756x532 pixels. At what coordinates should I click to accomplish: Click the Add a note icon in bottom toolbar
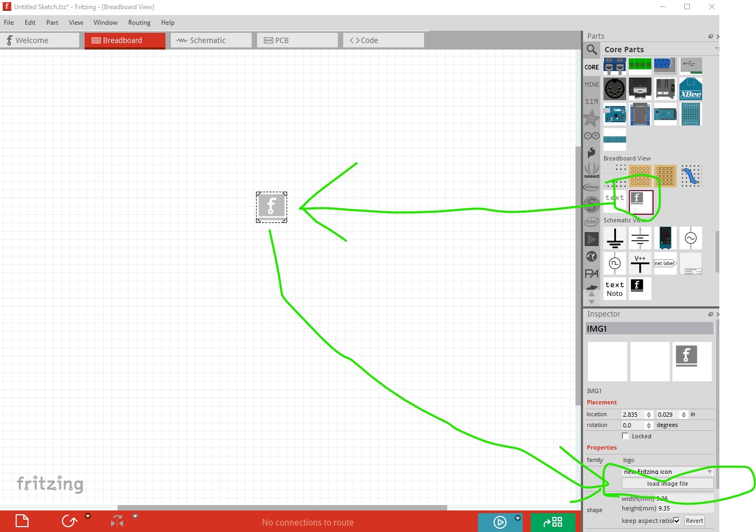click(22, 521)
